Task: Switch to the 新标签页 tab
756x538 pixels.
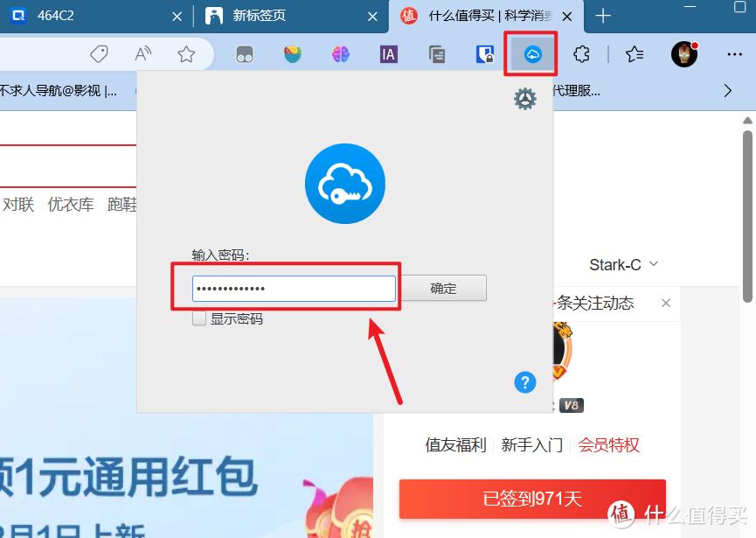Action: [260, 16]
